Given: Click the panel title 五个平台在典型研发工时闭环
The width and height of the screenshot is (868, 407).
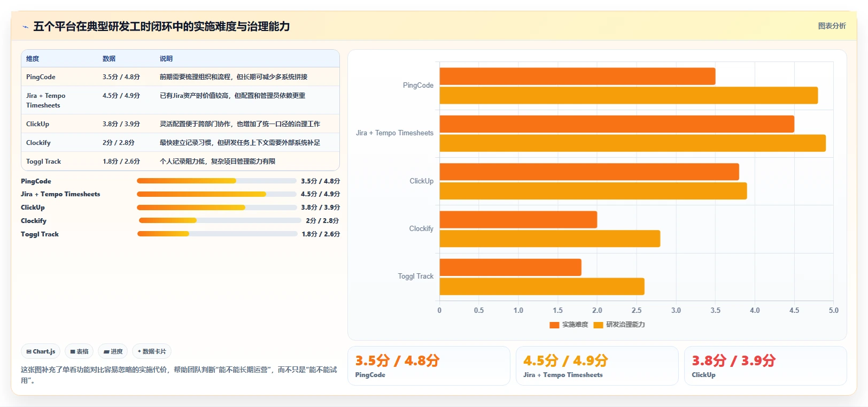Looking at the screenshot, I should pos(161,27).
